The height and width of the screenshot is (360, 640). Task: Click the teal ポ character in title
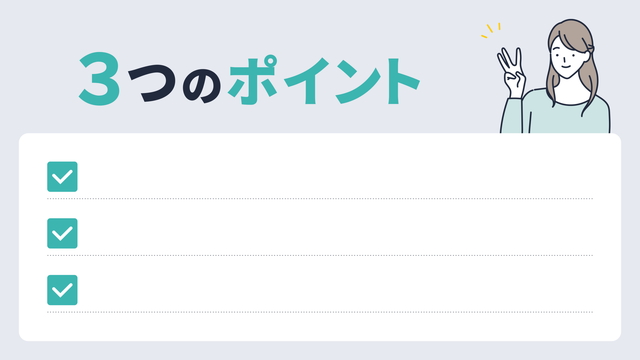click(x=253, y=80)
